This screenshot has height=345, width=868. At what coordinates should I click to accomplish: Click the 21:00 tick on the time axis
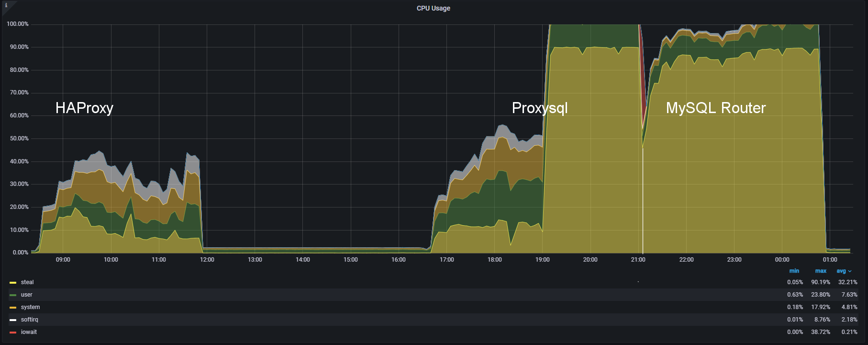point(638,260)
